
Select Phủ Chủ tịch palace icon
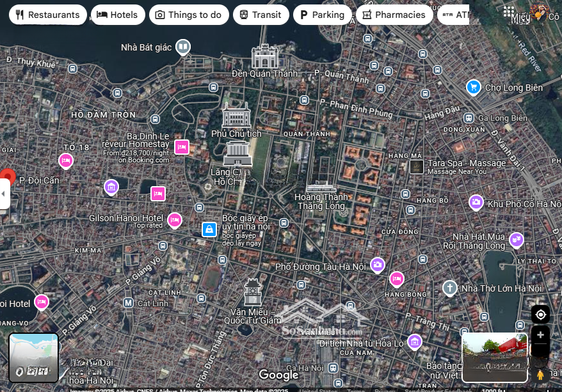(236, 115)
